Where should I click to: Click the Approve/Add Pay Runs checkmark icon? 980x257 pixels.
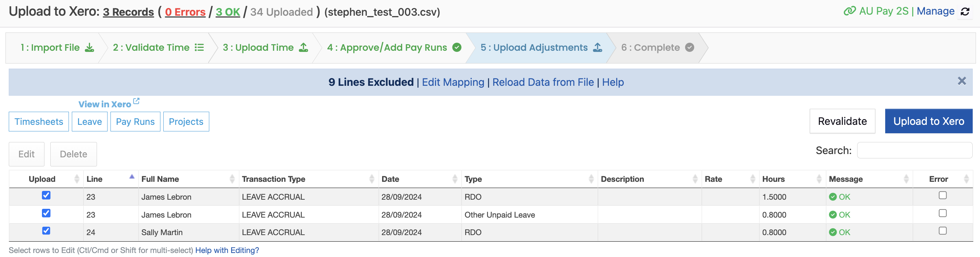point(457,47)
